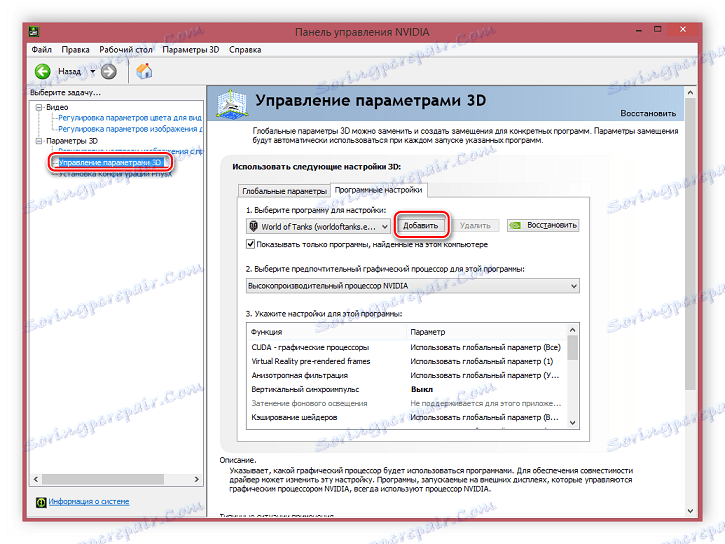Open the Правка menu
This screenshot has height=544, width=725.
coord(75,49)
